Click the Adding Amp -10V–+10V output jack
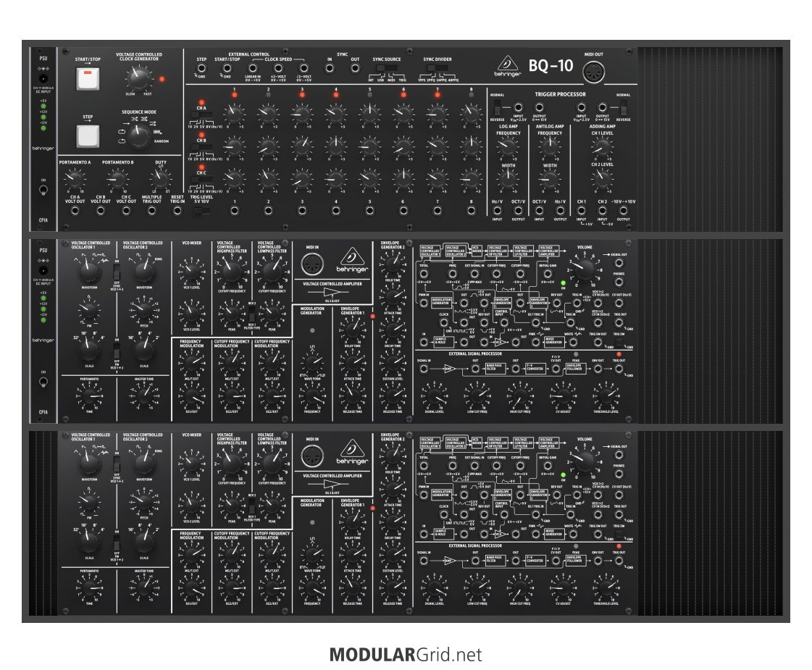The image size is (812, 670). click(x=623, y=211)
